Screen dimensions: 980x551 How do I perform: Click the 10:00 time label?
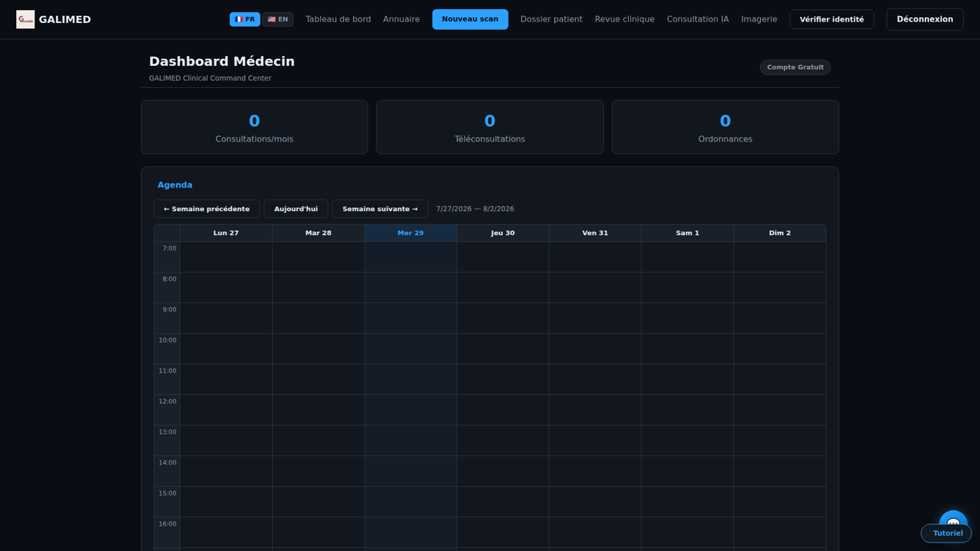168,340
